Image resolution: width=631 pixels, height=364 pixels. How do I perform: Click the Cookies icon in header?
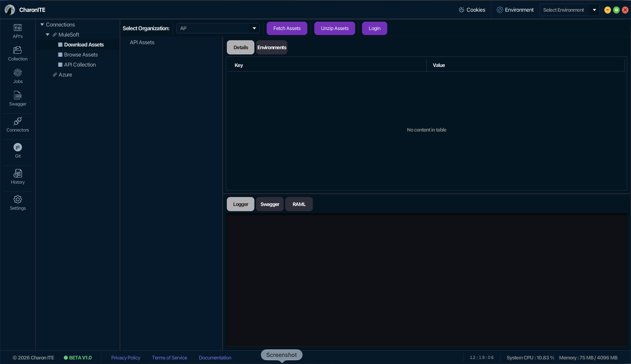pos(461,10)
